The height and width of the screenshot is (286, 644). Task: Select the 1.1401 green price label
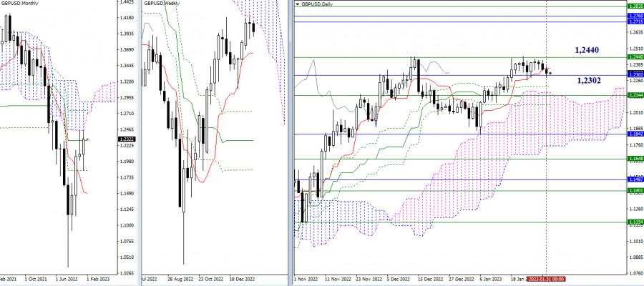click(635, 191)
